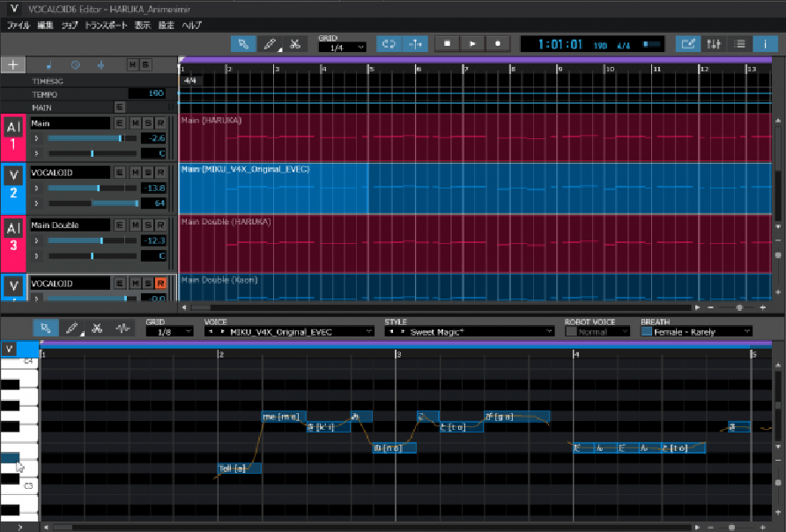This screenshot has height=532, width=786.
Task: Open the STYLE Sweet Magic dropdown
Action: (x=470, y=332)
